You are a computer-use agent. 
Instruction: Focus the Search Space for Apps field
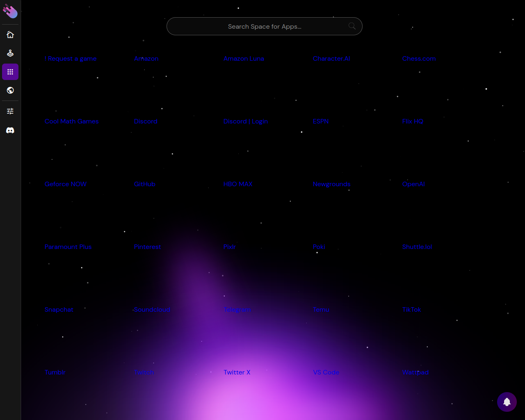tap(265, 26)
